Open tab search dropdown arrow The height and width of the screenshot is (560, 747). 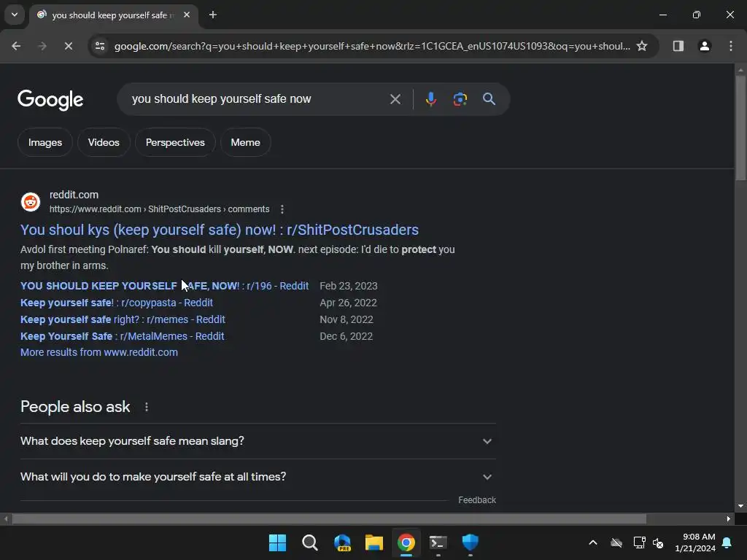tap(15, 15)
